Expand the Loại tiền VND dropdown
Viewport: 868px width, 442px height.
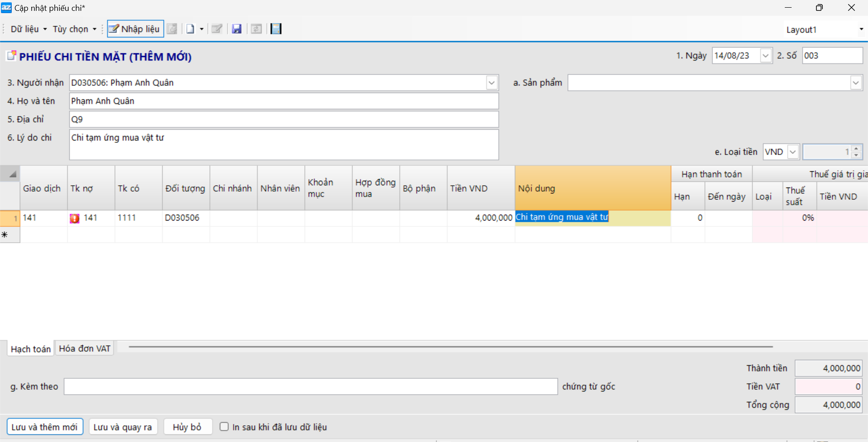coord(793,152)
